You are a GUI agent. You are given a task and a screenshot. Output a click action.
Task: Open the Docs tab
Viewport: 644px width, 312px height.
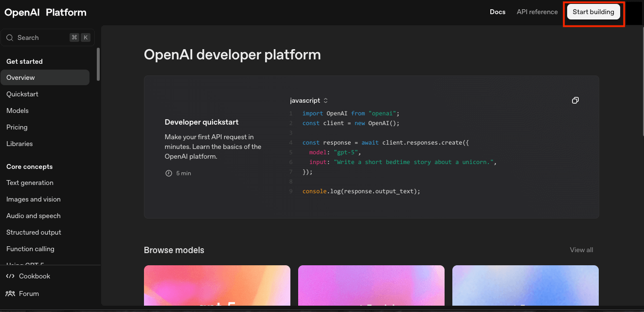tap(498, 12)
